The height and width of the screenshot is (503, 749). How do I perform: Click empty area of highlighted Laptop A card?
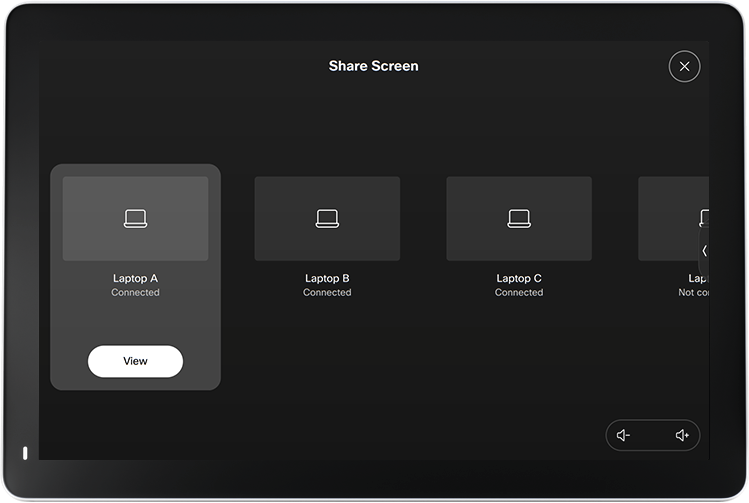click(136, 322)
